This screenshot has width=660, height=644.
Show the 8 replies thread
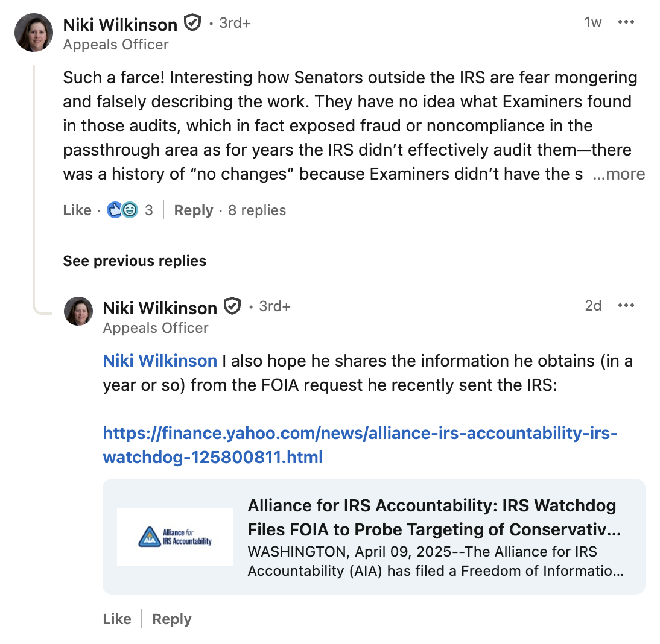tap(256, 210)
